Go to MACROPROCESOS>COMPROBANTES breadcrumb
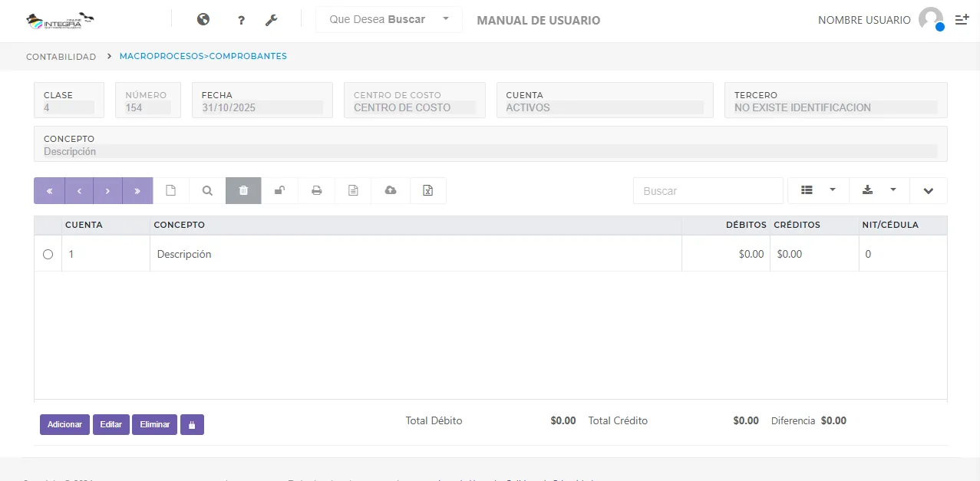980x481 pixels. point(203,55)
